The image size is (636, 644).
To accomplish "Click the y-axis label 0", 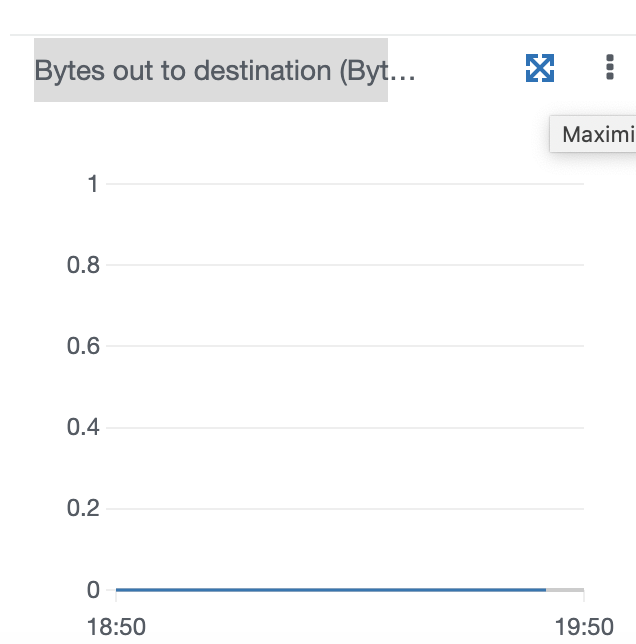I will pyautogui.click(x=93, y=590).
